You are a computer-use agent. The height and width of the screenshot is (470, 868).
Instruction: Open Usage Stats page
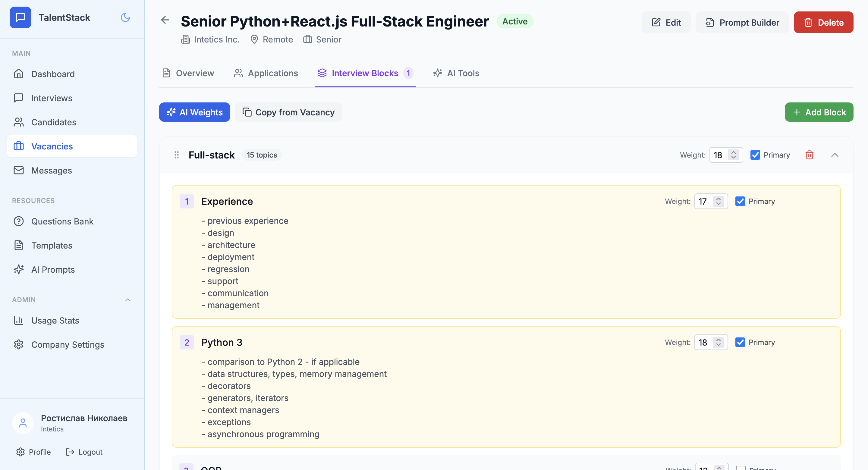(55, 320)
